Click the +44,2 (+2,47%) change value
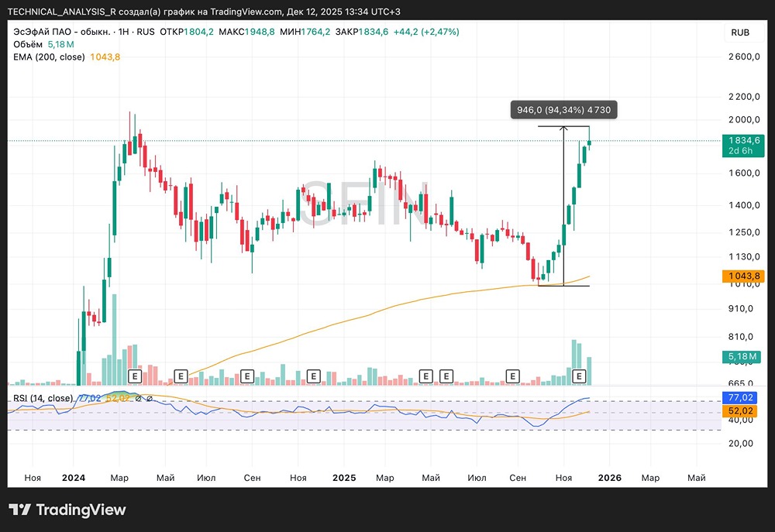The width and height of the screenshot is (775, 532). coord(426,32)
